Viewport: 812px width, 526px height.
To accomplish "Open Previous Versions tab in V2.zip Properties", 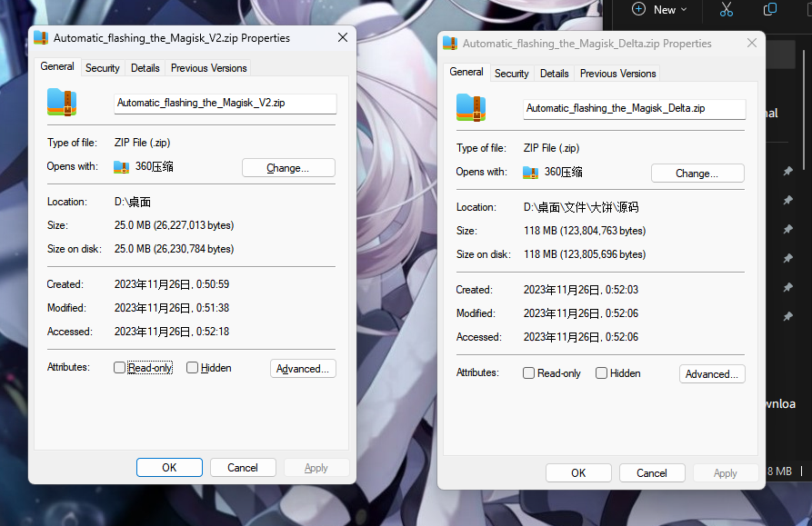I will pos(209,68).
